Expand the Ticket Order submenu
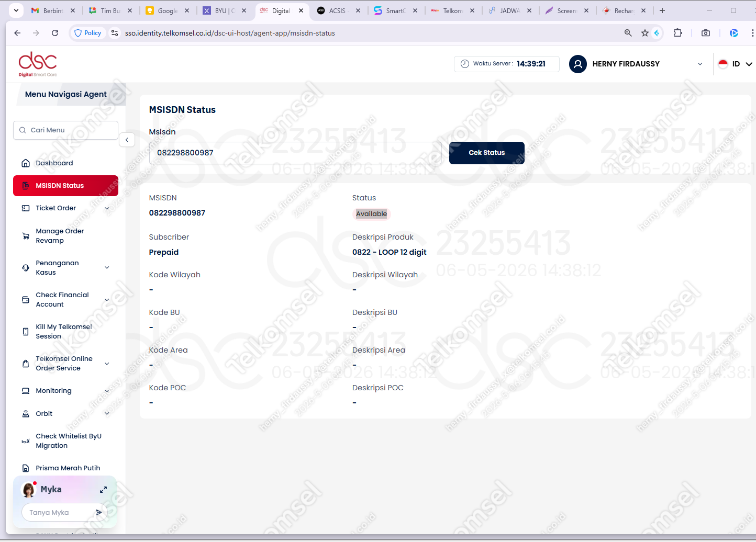The width and height of the screenshot is (756, 542). [x=107, y=208]
